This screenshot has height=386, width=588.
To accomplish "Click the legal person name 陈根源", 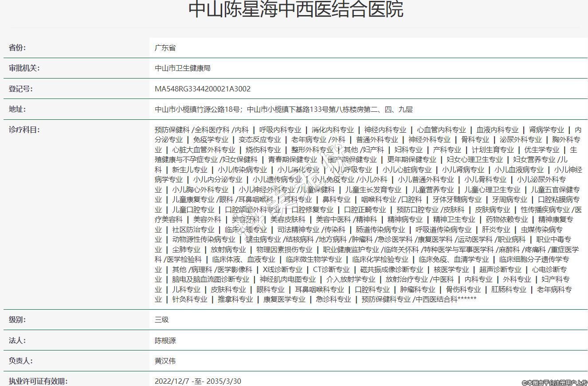I will pos(165,341).
